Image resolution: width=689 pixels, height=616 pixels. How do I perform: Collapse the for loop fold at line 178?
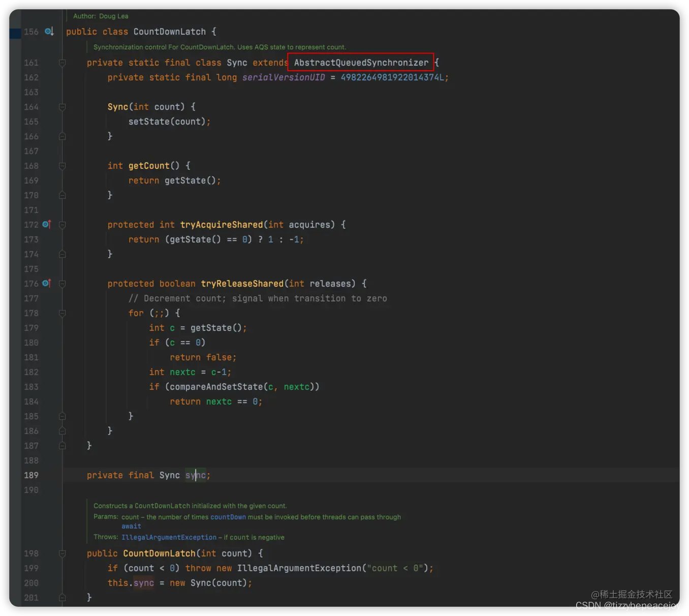pos(62,314)
